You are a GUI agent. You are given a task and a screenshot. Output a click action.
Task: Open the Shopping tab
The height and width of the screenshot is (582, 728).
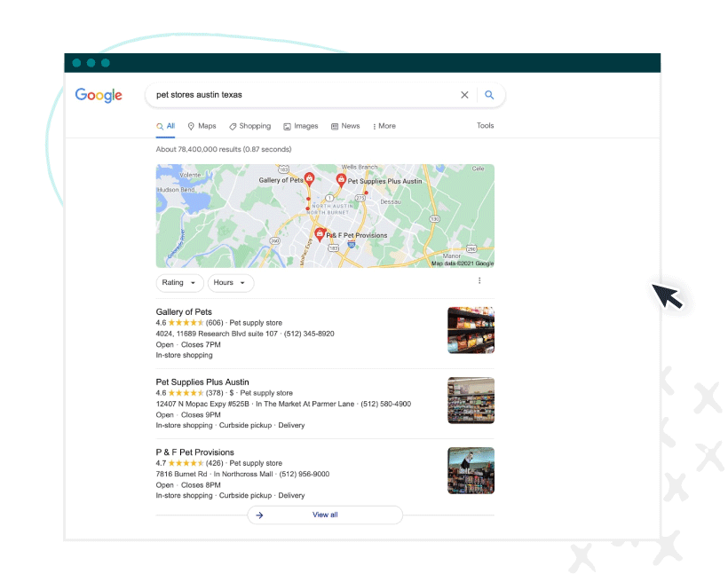249,126
